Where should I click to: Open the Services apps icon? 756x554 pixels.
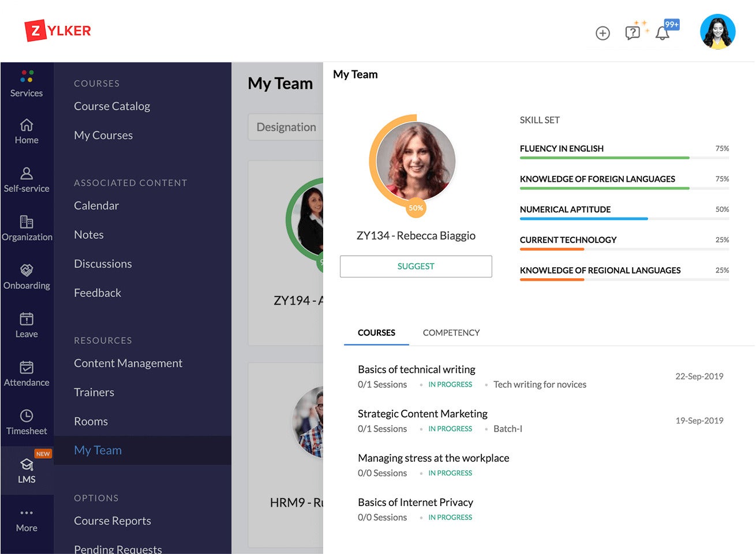pos(27,81)
